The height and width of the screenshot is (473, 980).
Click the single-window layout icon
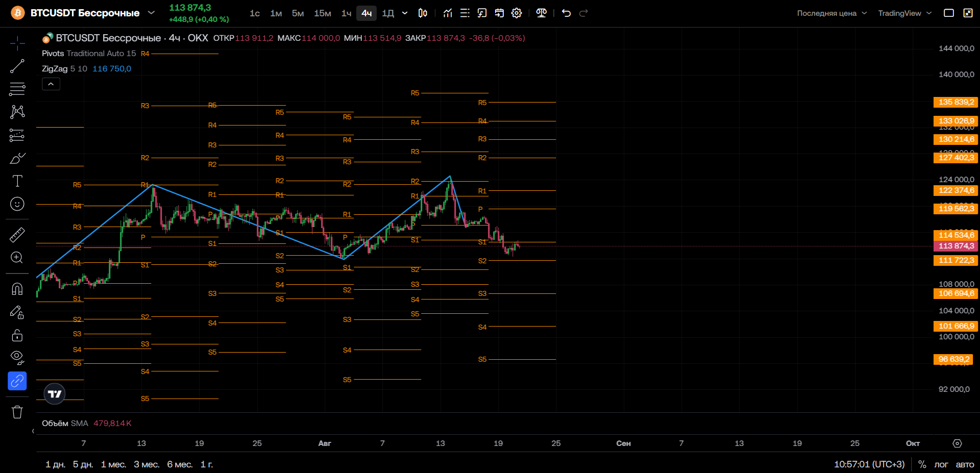tap(949, 13)
